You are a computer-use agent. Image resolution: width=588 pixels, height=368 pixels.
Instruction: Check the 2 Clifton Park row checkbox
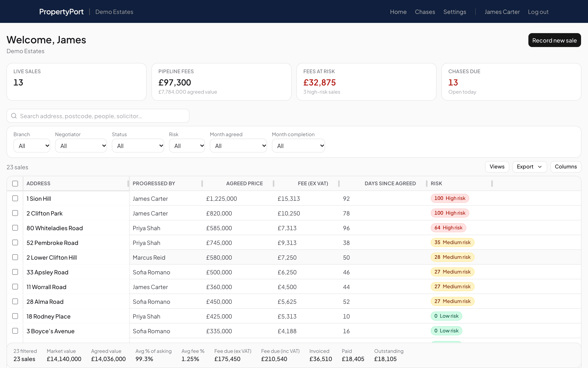pyautogui.click(x=15, y=213)
